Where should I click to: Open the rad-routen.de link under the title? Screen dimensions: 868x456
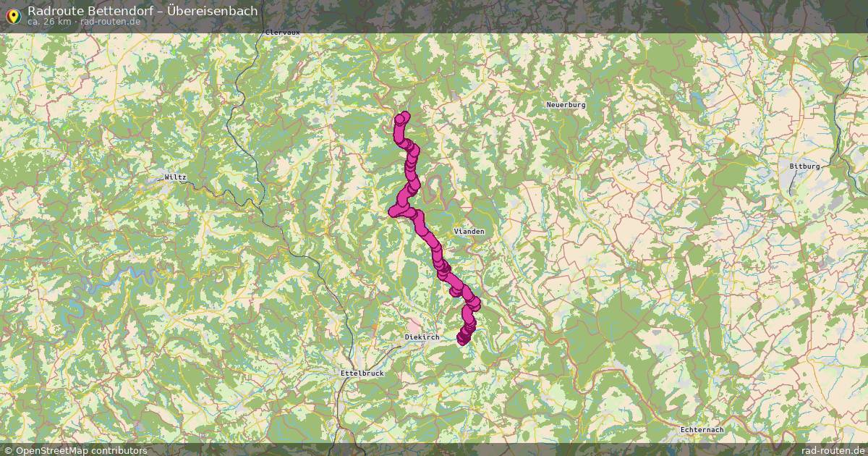coord(111,22)
